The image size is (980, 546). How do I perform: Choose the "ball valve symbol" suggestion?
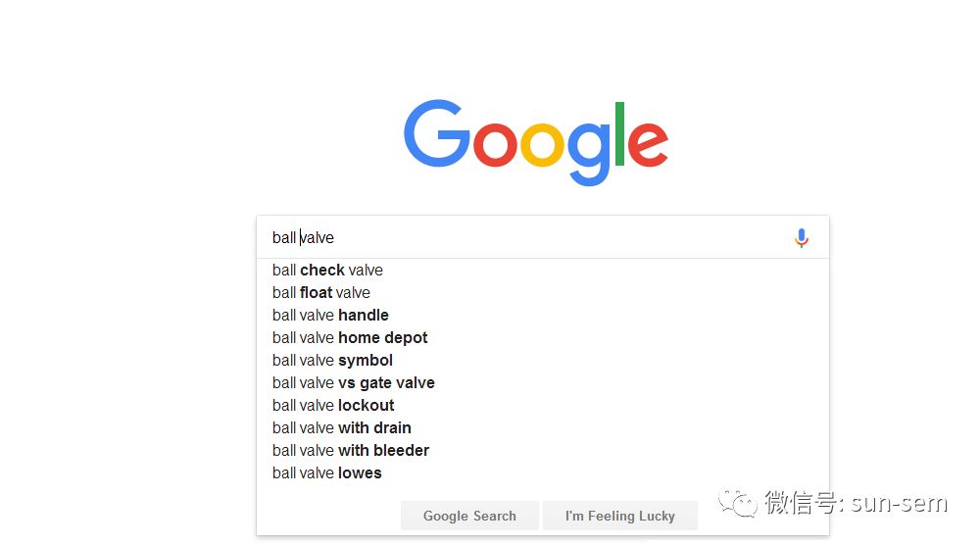point(332,360)
